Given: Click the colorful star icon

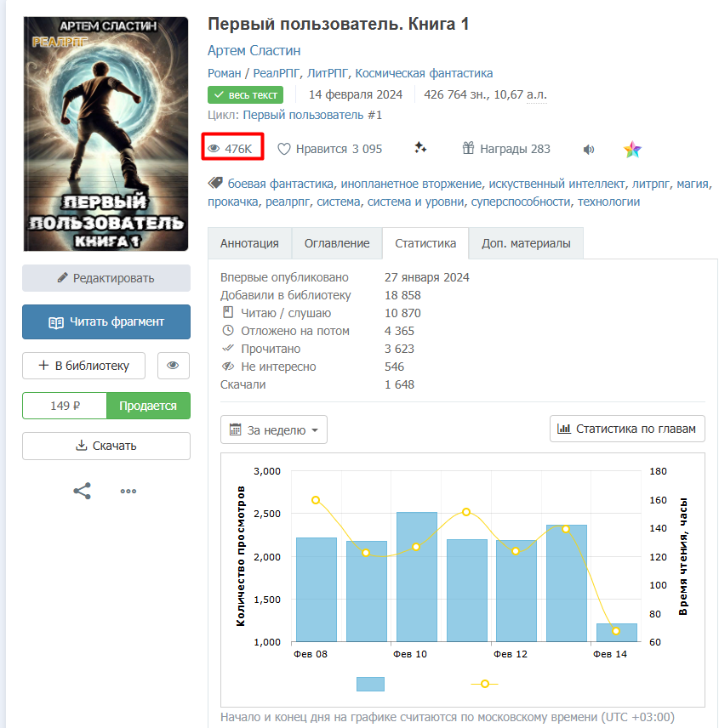Looking at the screenshot, I should (x=632, y=149).
